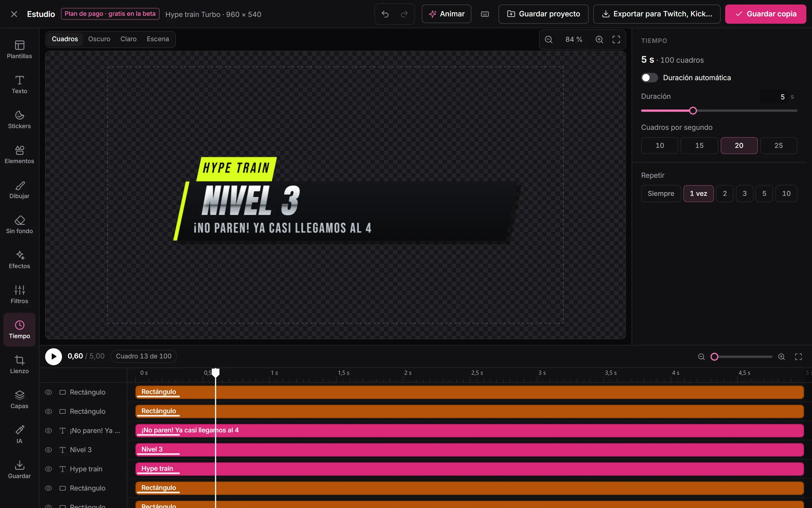
Task: Open the Sin fondo tool
Action: click(19, 224)
